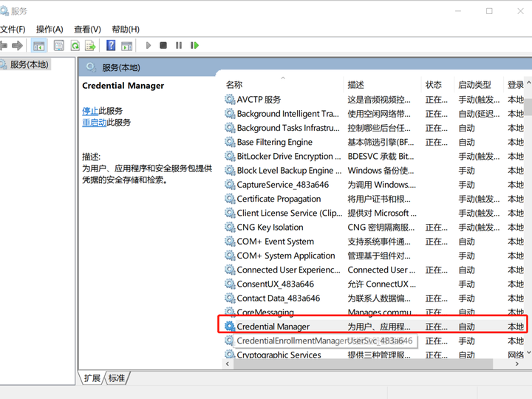Click the gear icon beside Client License Service
The width and height of the screenshot is (532, 399).
[230, 213]
